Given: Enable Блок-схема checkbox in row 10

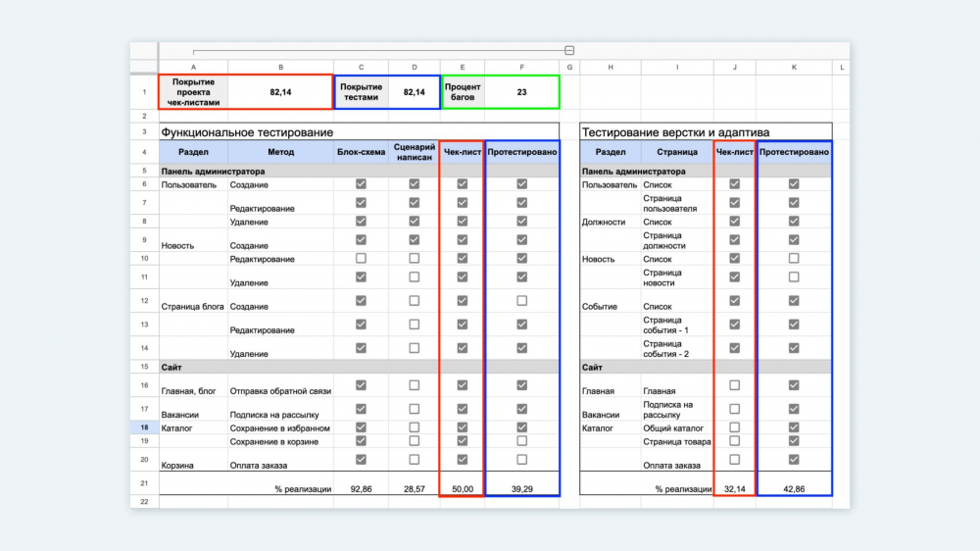Looking at the screenshot, I should [361, 258].
